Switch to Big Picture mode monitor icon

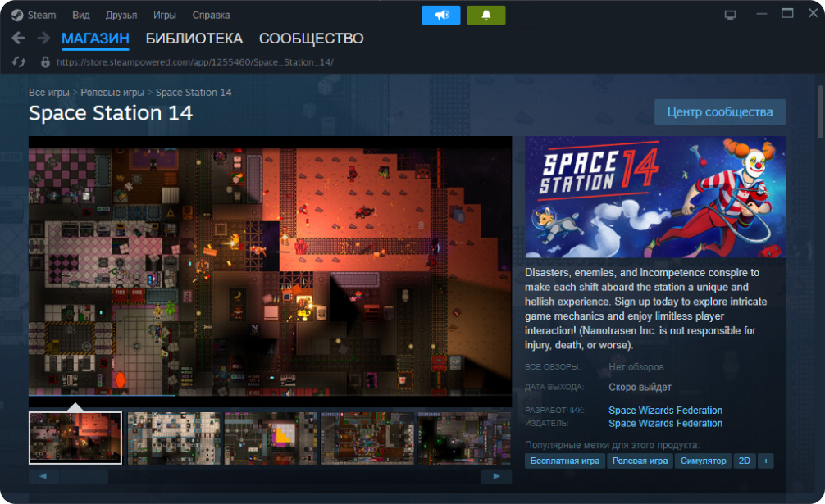click(x=731, y=15)
